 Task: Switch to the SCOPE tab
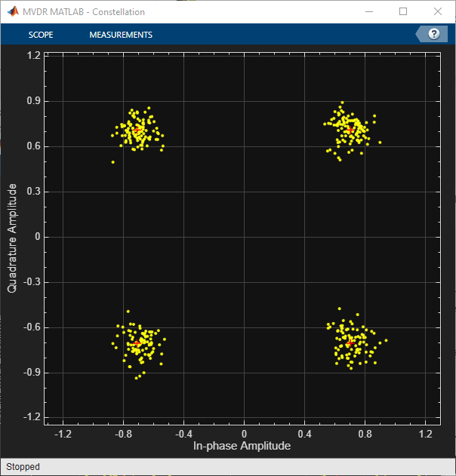41,35
